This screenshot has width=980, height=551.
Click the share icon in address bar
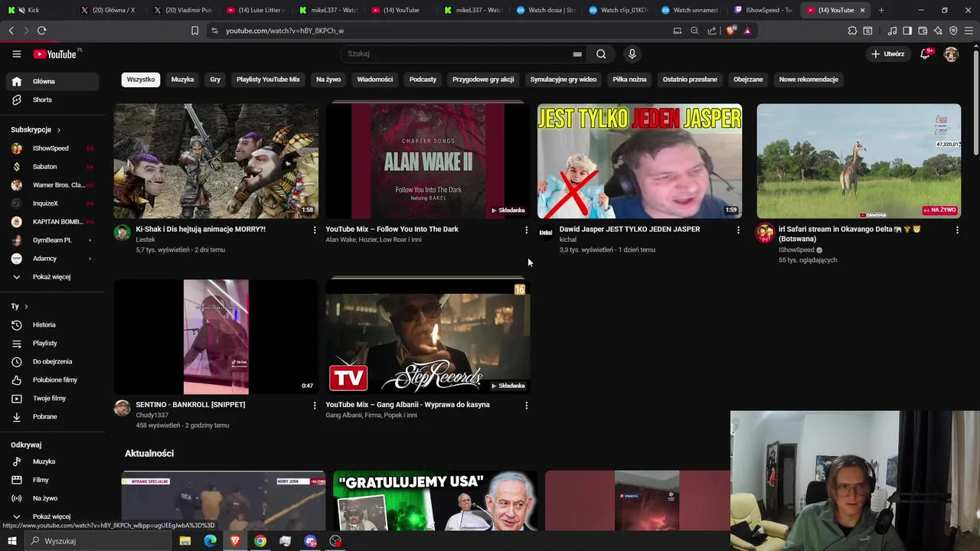point(712,31)
